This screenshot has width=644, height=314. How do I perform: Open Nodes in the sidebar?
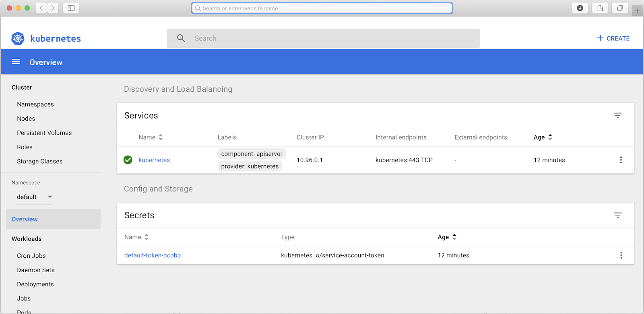[26, 119]
